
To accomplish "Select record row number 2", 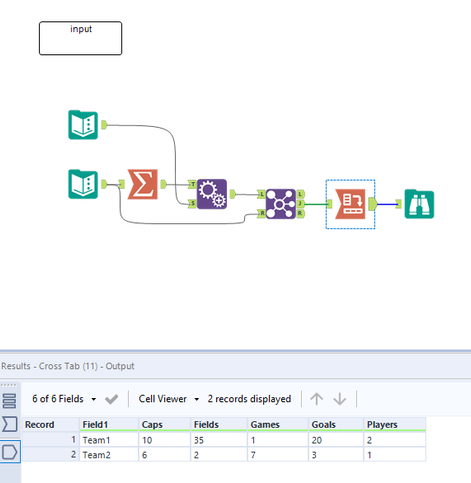I will tap(51, 455).
